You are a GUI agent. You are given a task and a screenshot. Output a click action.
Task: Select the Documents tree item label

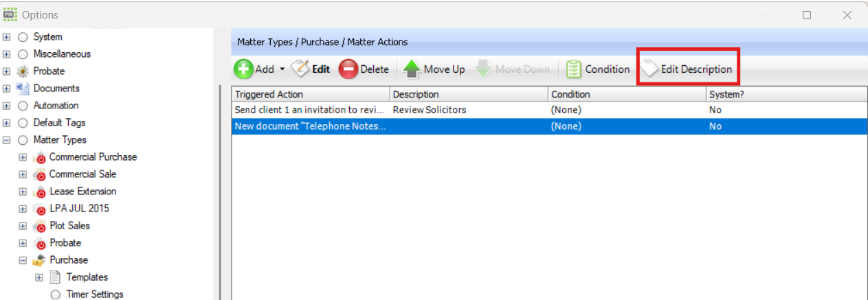[56, 89]
